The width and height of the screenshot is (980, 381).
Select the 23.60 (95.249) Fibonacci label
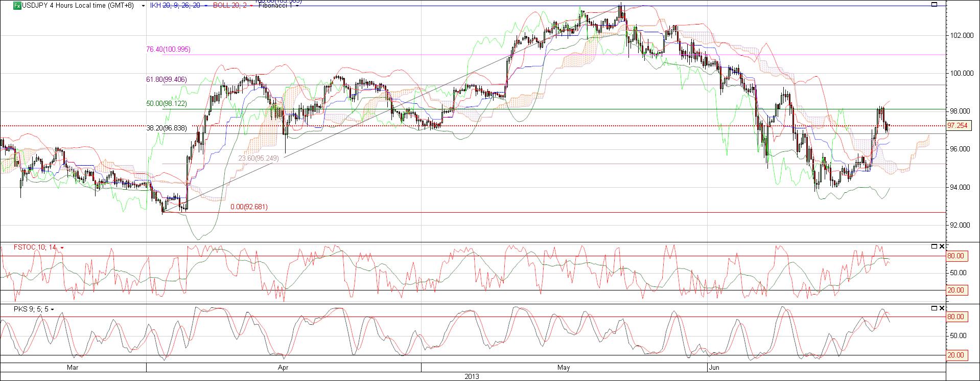click(x=259, y=158)
